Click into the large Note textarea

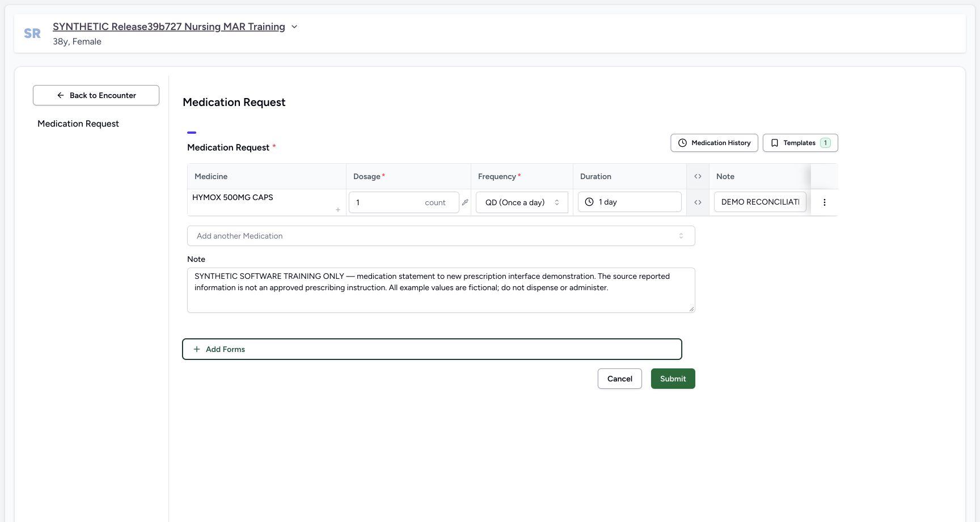pos(441,290)
